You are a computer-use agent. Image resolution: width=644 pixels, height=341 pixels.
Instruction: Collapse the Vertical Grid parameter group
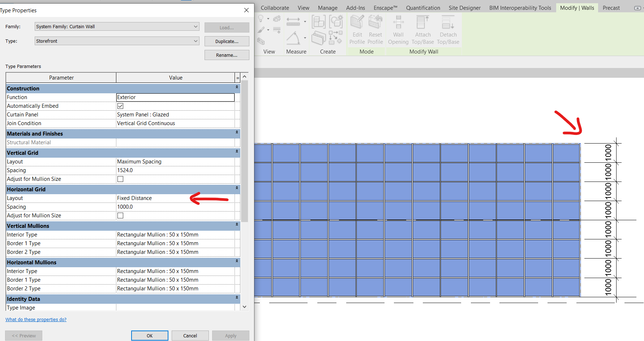click(237, 152)
